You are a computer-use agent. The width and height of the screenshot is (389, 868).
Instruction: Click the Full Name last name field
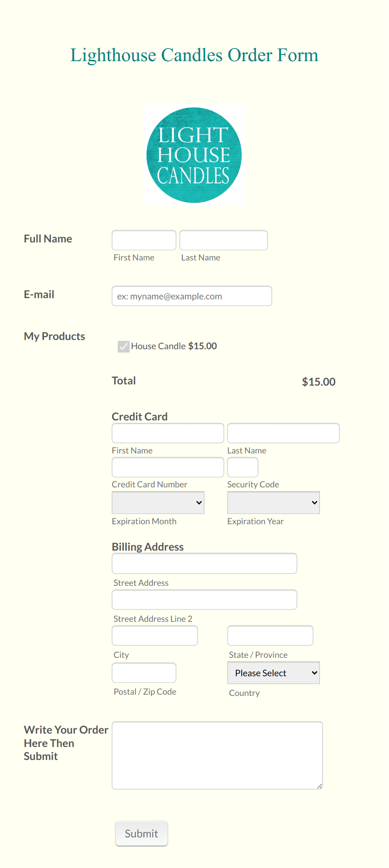click(x=223, y=240)
